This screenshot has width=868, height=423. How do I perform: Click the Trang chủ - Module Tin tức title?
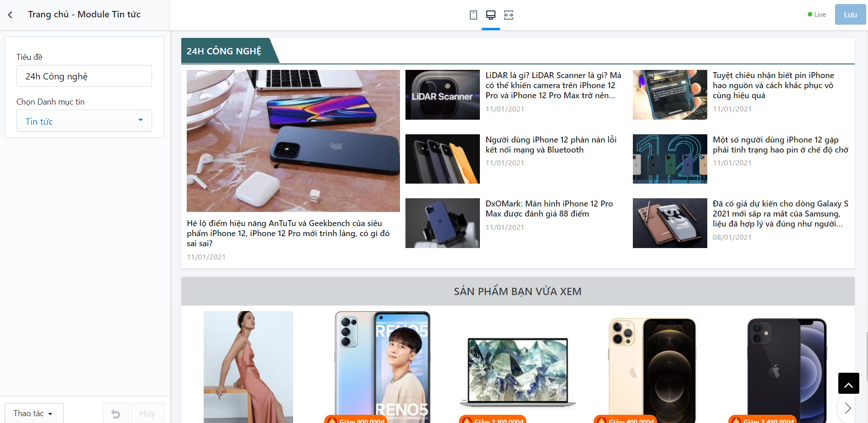(x=84, y=15)
